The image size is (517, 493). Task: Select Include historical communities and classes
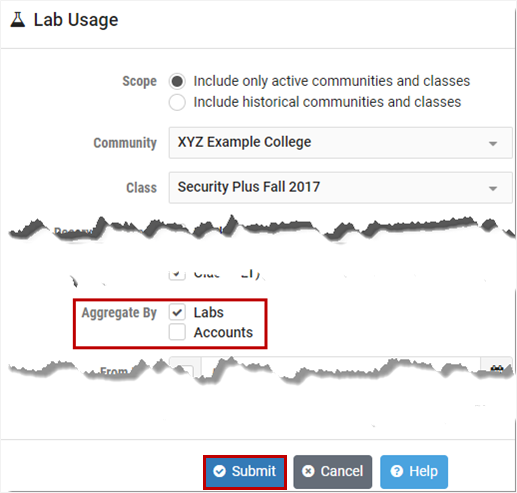pos(177,102)
